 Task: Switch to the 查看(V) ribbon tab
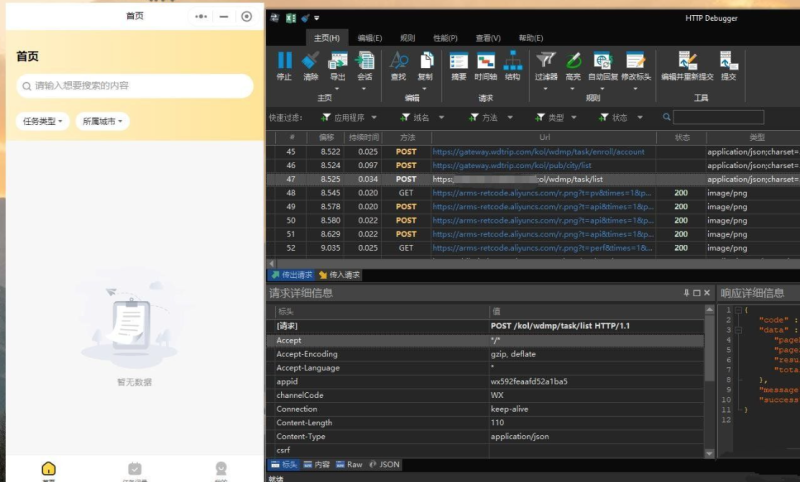488,38
